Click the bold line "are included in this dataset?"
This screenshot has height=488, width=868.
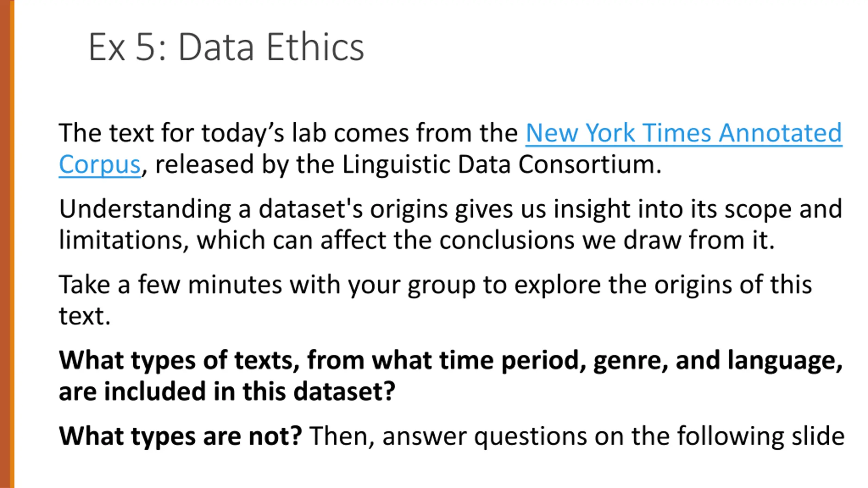[x=227, y=391]
